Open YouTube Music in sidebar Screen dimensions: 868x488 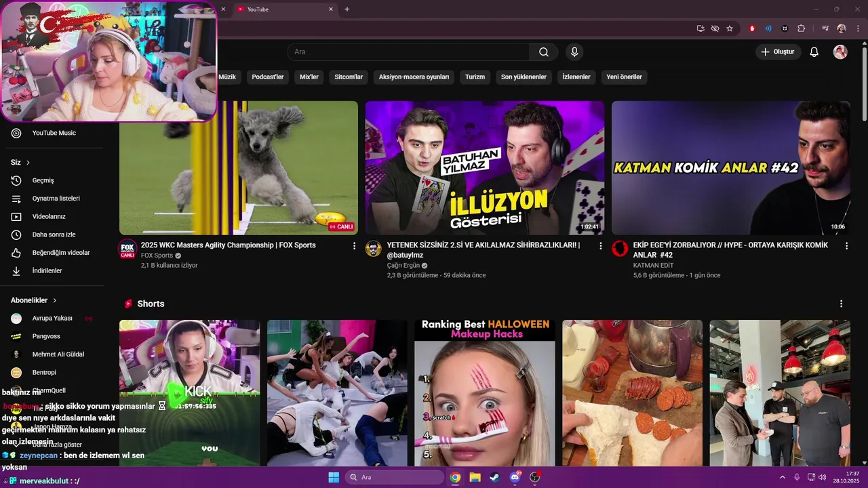pyautogui.click(x=53, y=133)
